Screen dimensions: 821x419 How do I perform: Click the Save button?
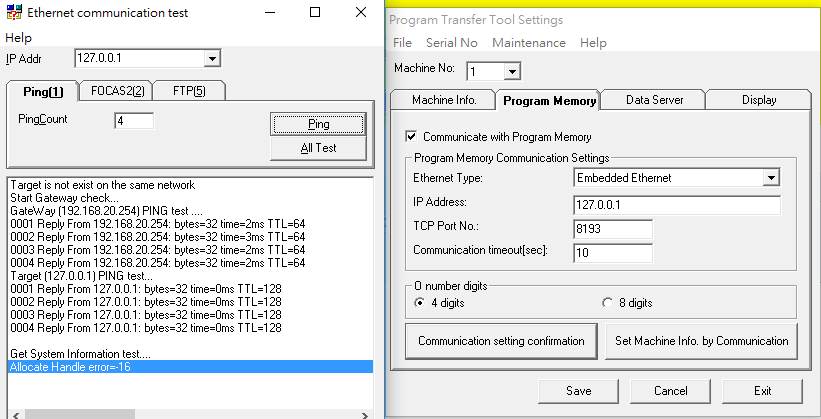[x=577, y=390]
